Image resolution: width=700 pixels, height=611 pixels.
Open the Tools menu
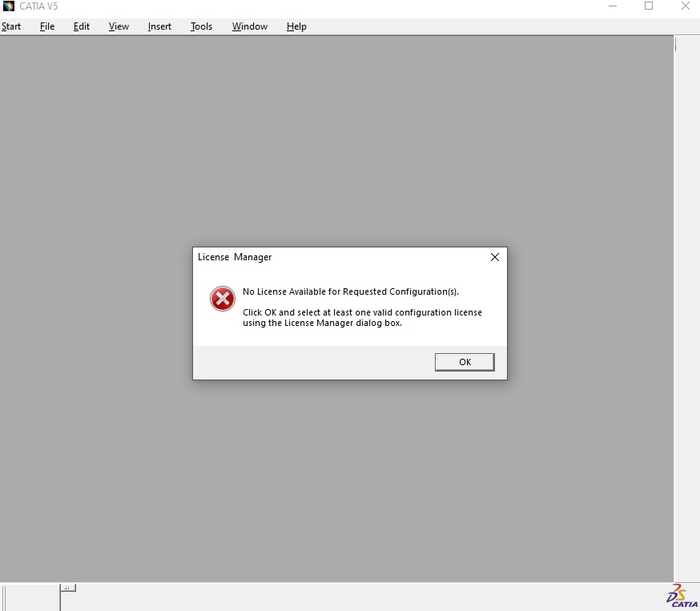(201, 26)
